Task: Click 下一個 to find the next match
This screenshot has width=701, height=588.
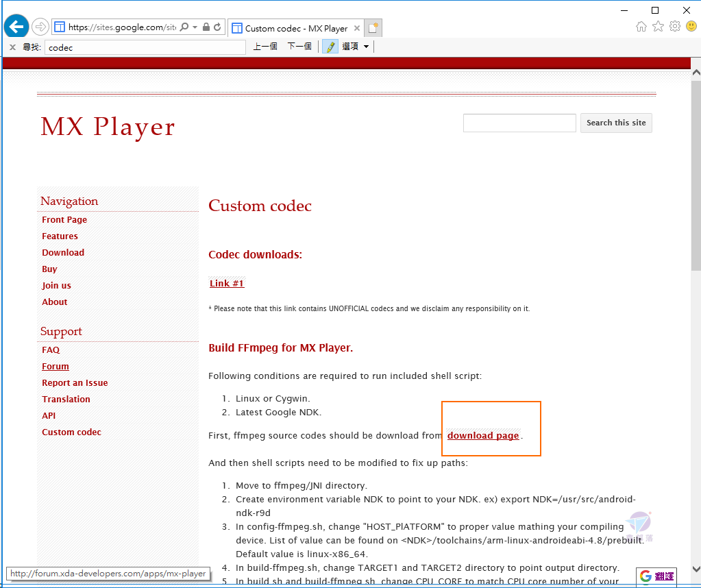Action: coord(299,47)
